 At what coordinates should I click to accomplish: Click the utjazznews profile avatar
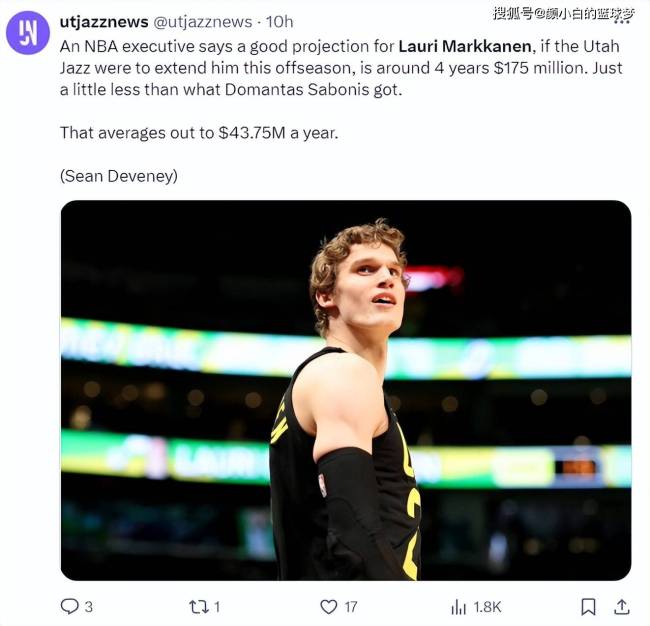(x=28, y=33)
